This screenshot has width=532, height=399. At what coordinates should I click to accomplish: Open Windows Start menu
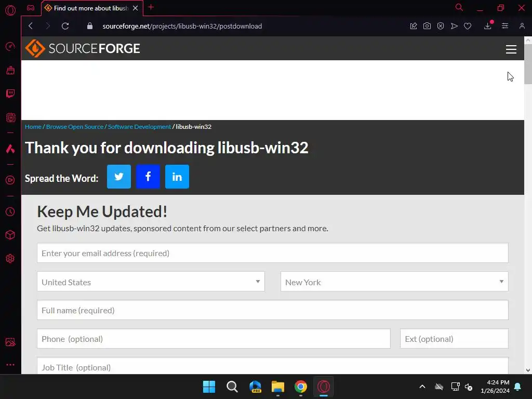coord(209,387)
